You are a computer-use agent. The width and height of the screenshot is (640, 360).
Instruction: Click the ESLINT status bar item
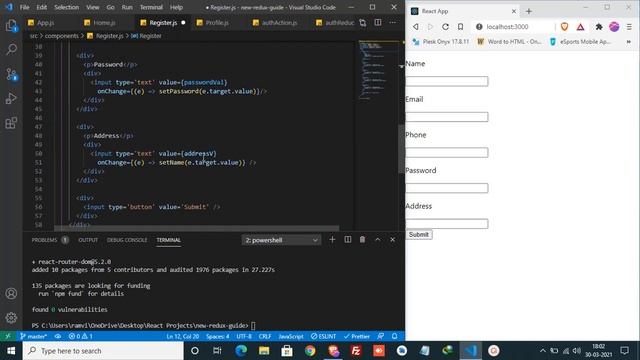tap(323, 336)
